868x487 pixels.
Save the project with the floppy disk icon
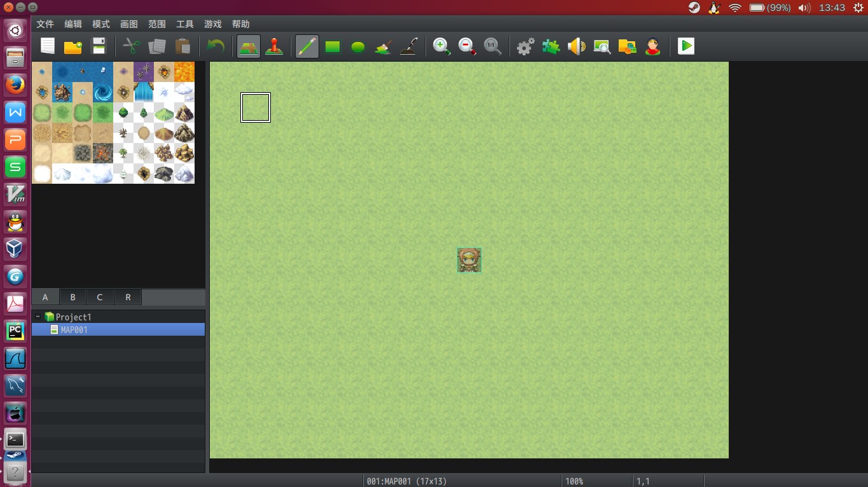(99, 46)
